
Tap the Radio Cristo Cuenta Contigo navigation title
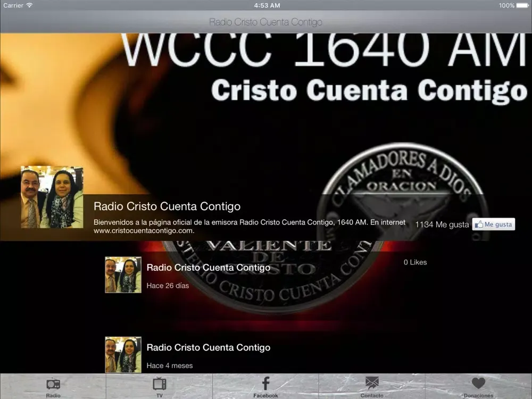[265, 22]
